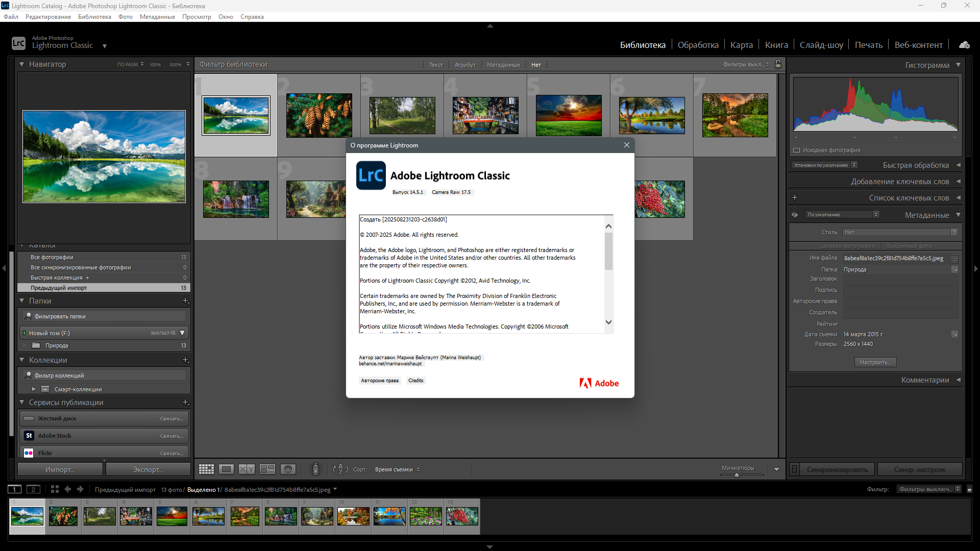Toggle the filter switch in filmstrip bar

(970, 489)
